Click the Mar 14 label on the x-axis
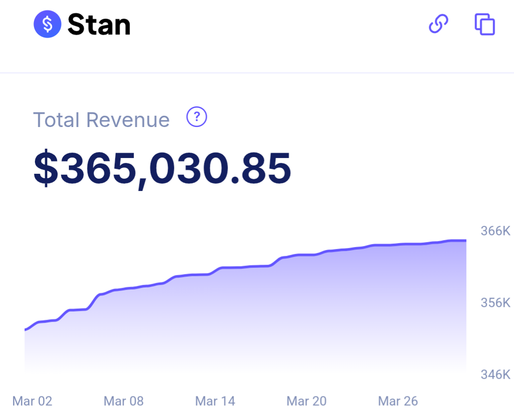The height and width of the screenshot is (420, 514). (215, 401)
